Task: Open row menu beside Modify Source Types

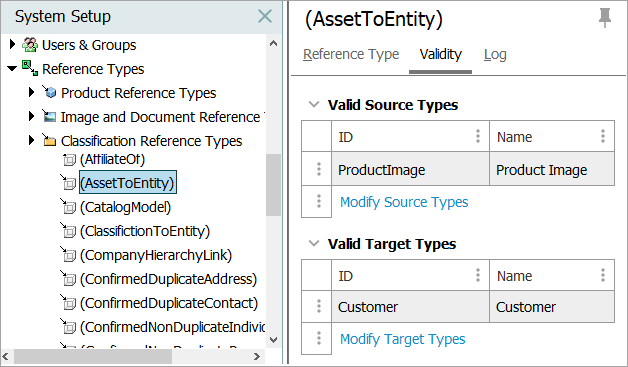Action: pyautogui.click(x=319, y=201)
